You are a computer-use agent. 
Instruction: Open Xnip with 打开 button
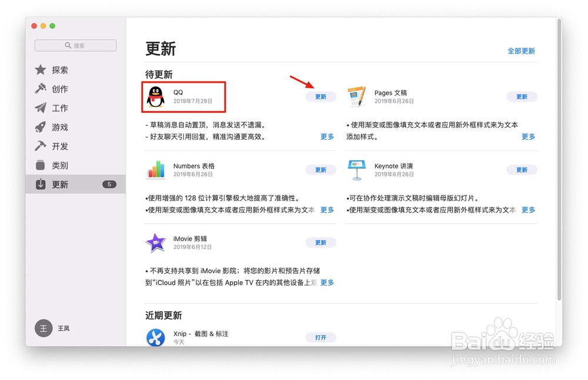click(320, 337)
